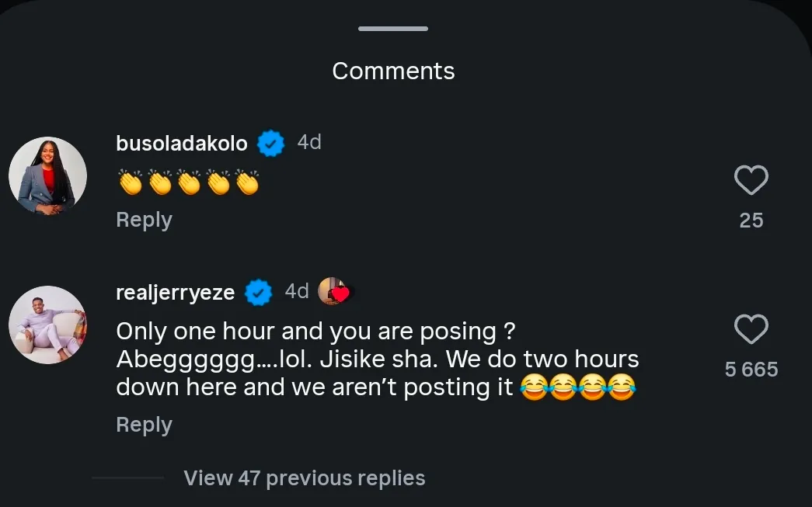The width and height of the screenshot is (812, 507).
Task: Tap the author-liked heart avatar icon
Action: 333,291
